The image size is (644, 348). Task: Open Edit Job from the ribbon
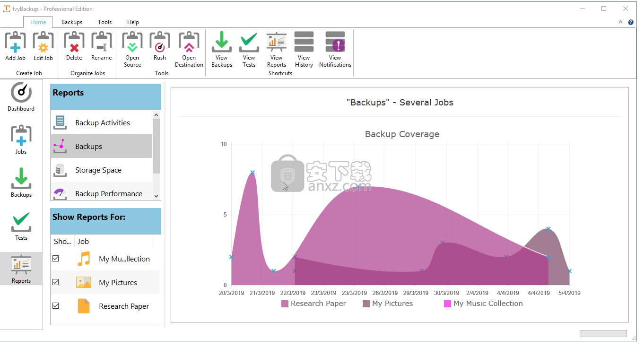click(43, 46)
